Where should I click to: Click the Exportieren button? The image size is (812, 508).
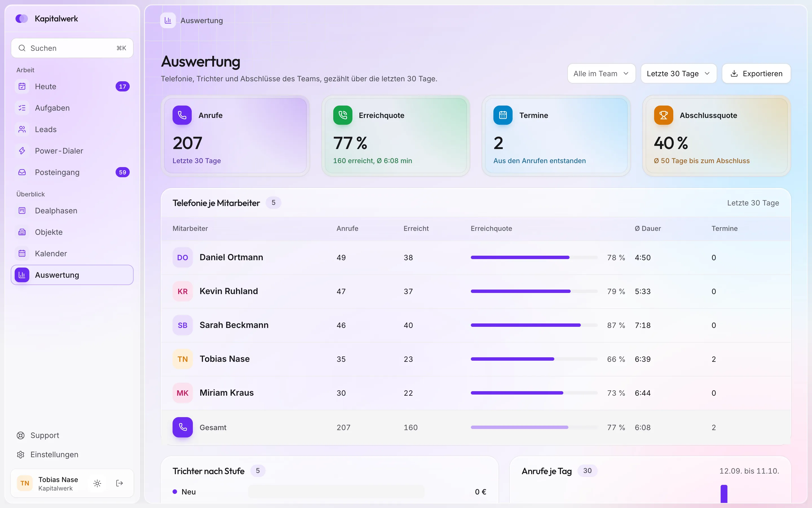click(756, 74)
